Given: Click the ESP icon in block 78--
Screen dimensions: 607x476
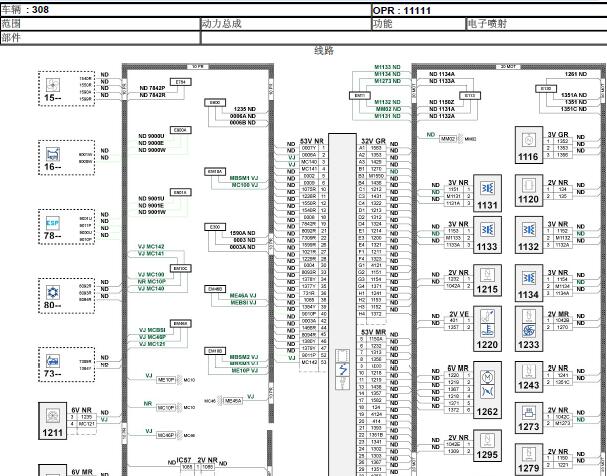Looking at the screenshot, I should pyautogui.click(x=53, y=223).
